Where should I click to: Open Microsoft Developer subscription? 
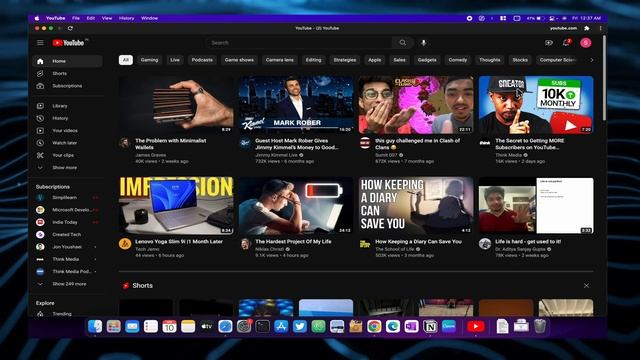[67, 210]
